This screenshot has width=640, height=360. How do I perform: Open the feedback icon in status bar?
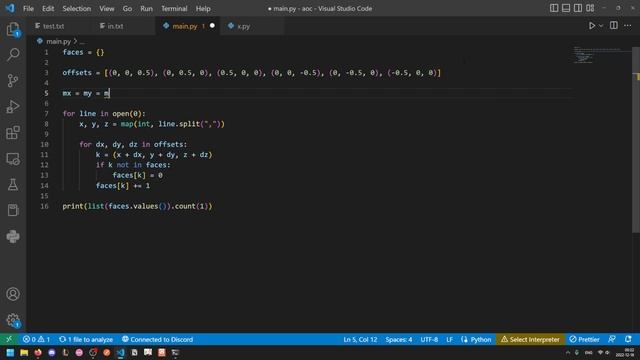pos(612,339)
